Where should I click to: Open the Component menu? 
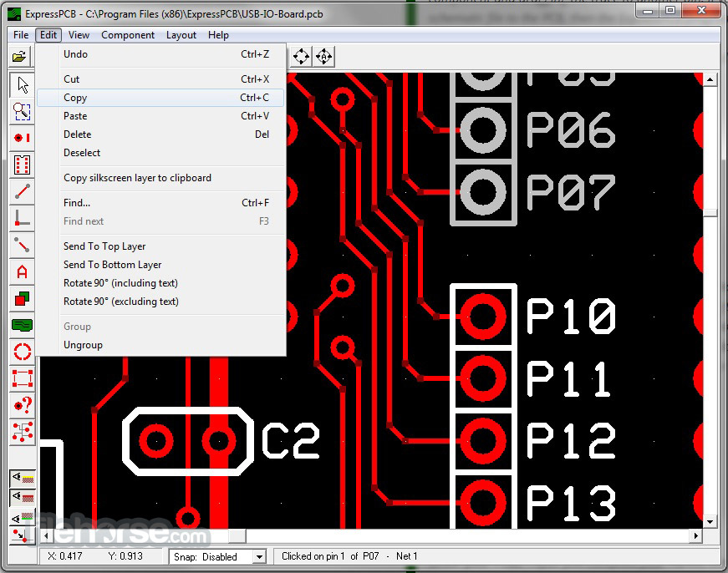[x=128, y=35]
